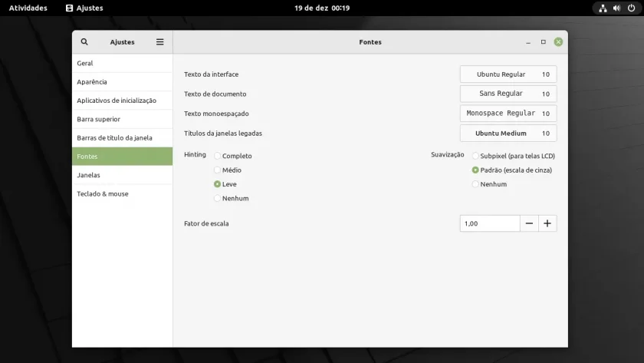Minimize the Fontes window
The height and width of the screenshot is (363, 644).
pos(528,42)
